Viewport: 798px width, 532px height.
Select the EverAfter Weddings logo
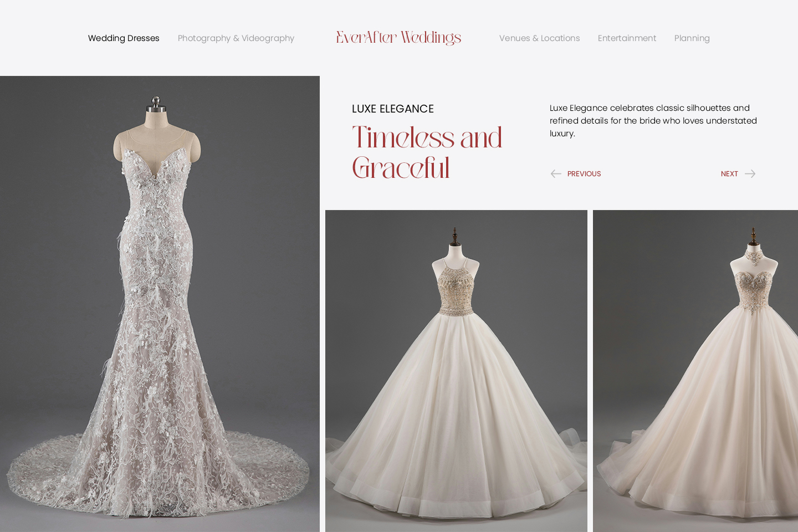(398, 37)
